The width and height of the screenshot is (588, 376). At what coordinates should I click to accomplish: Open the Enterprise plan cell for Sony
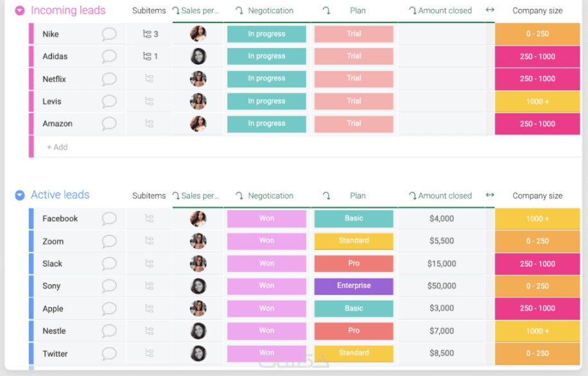354,286
